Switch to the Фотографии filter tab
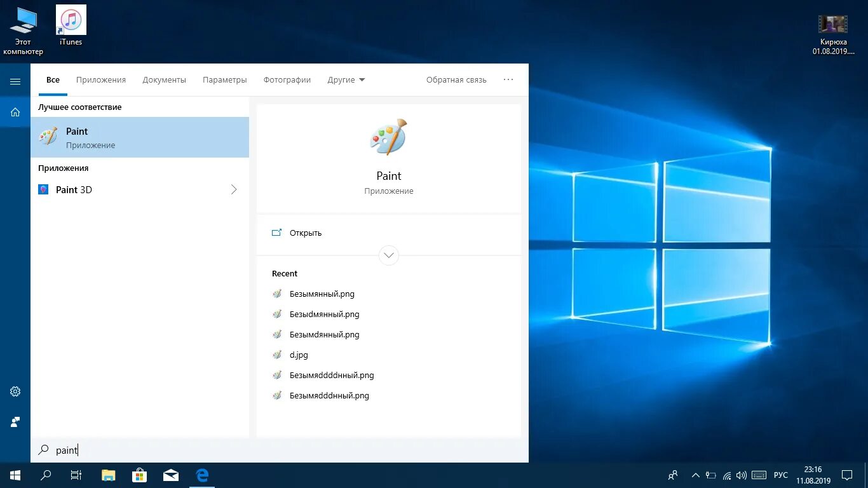The width and height of the screenshot is (868, 488). tap(287, 80)
